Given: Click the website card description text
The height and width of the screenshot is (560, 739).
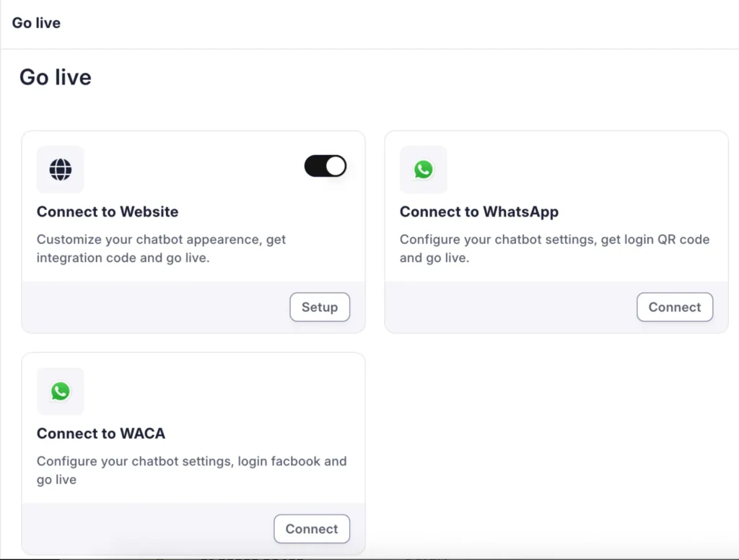Looking at the screenshot, I should [x=161, y=248].
